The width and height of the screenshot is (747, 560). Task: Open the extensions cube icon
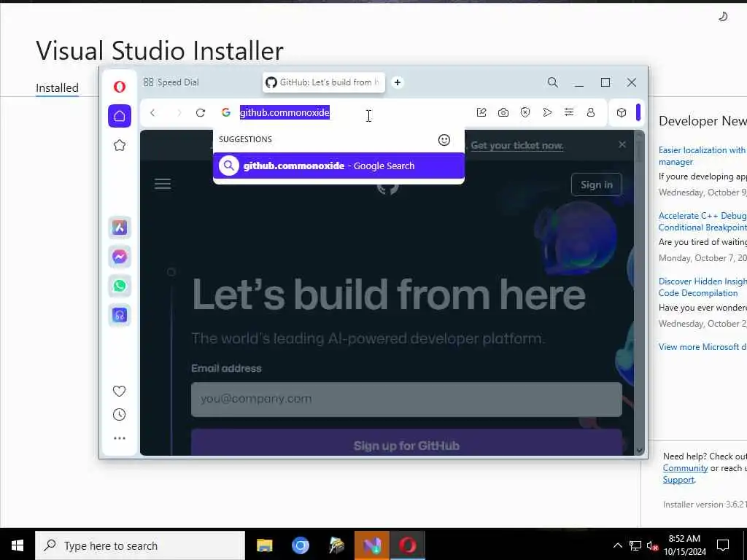[x=622, y=113]
